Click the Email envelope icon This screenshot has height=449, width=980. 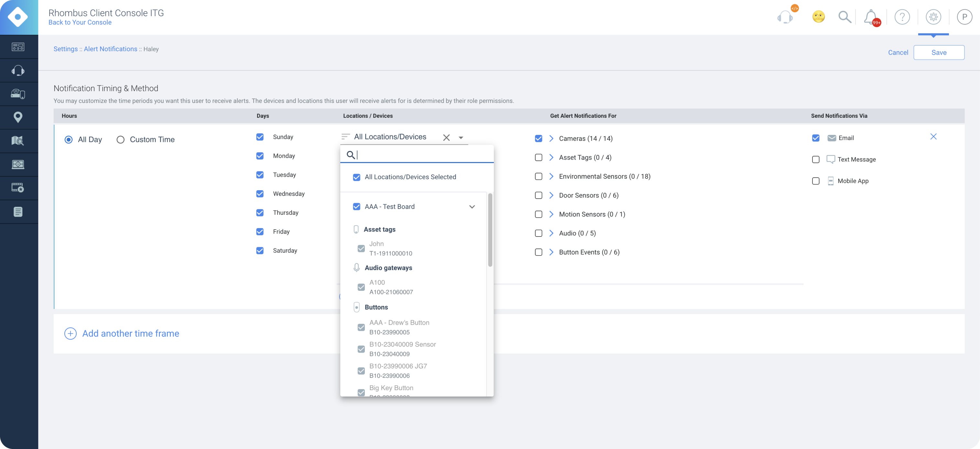coord(832,138)
